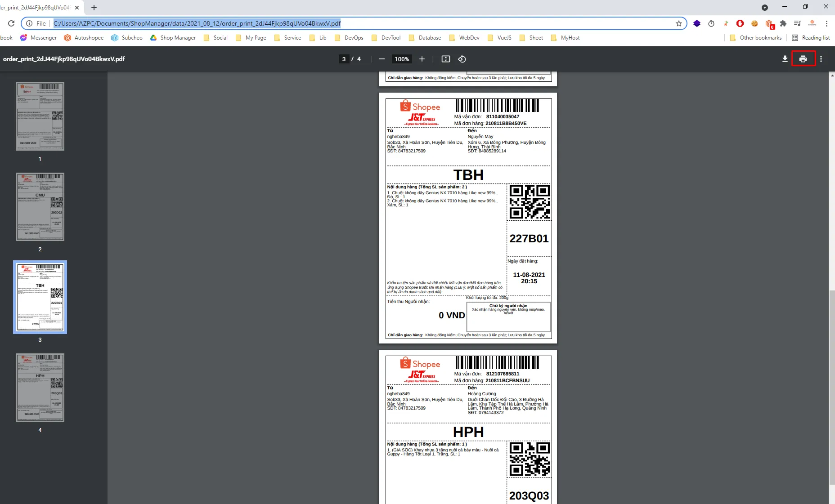Click the timer extension icon
The width and height of the screenshot is (835, 504).
pyautogui.click(x=711, y=23)
